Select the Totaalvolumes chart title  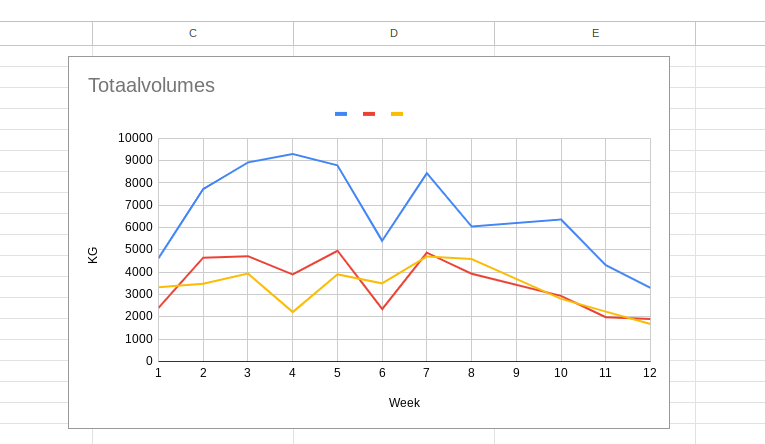(x=151, y=85)
